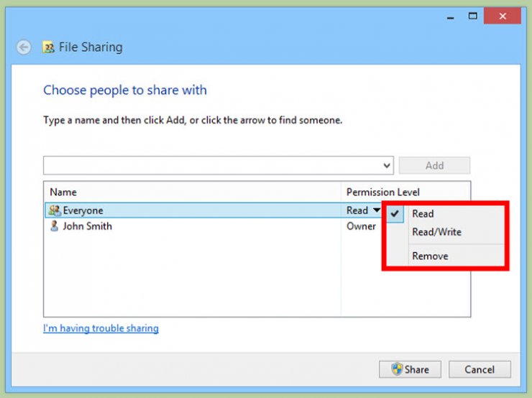Open the I'm having trouble sharing link
532x398 pixels.
(x=101, y=328)
